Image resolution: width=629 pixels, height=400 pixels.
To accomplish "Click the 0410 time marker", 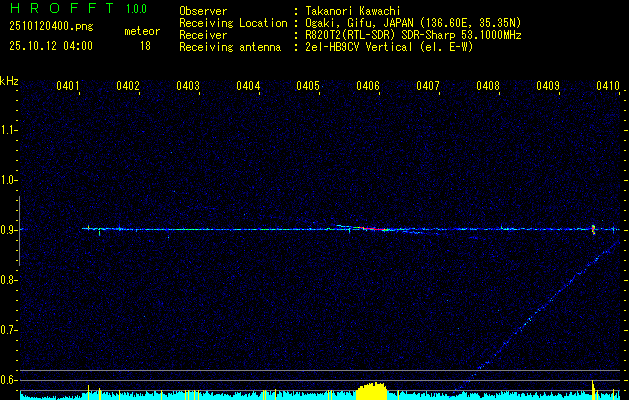I will click(x=607, y=87).
